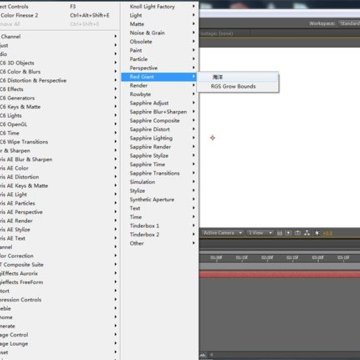Expand the Particle submenu arrow
Screen dimensions: 360x360
point(193,59)
